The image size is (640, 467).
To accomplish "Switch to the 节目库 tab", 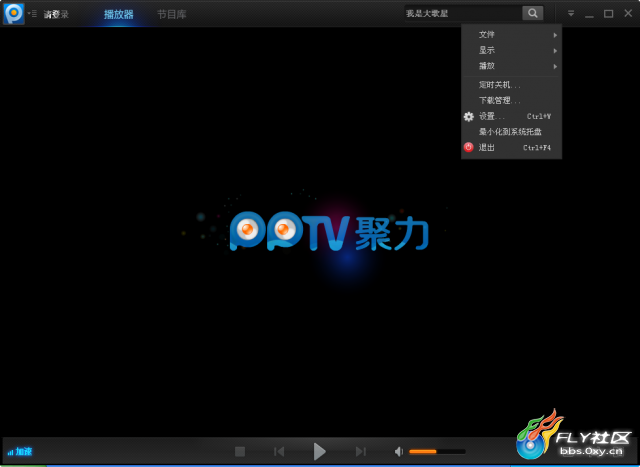I will (x=172, y=14).
